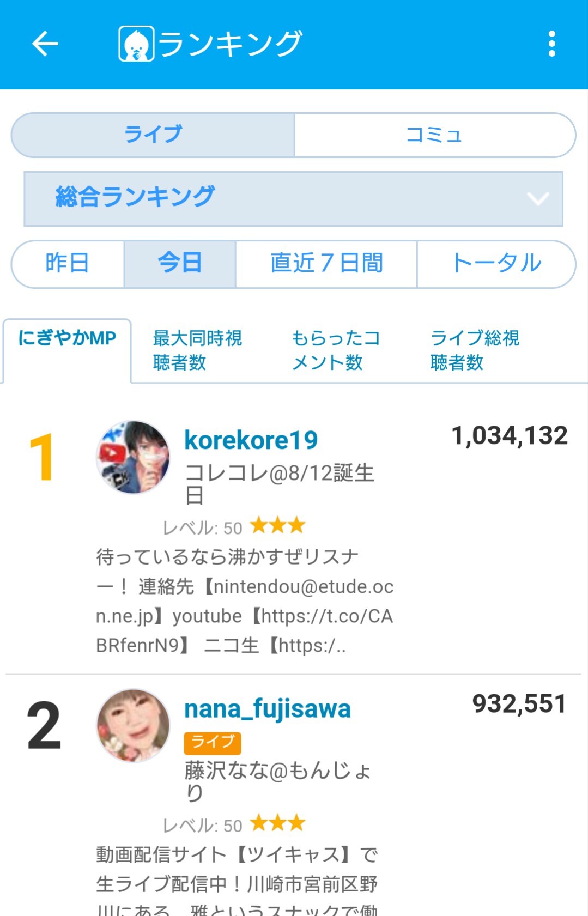588x916 pixels.
Task: Select the トータル time period
Action: click(x=496, y=264)
